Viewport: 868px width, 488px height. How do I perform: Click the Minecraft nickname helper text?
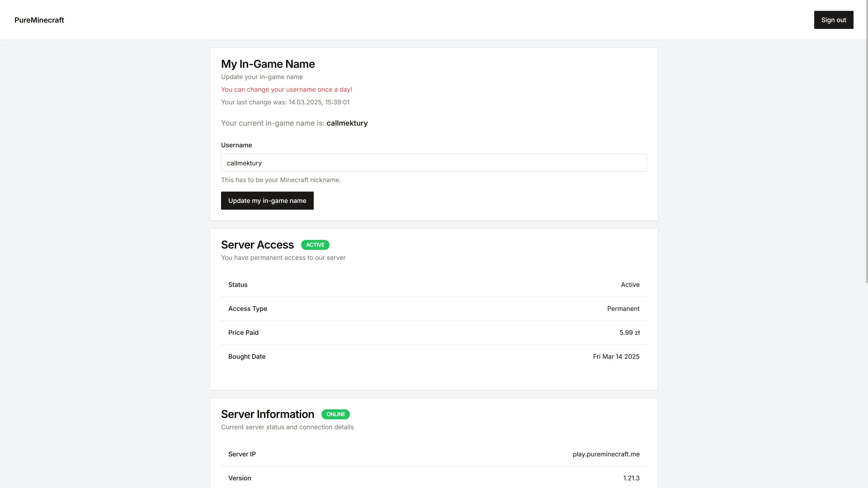pyautogui.click(x=281, y=180)
